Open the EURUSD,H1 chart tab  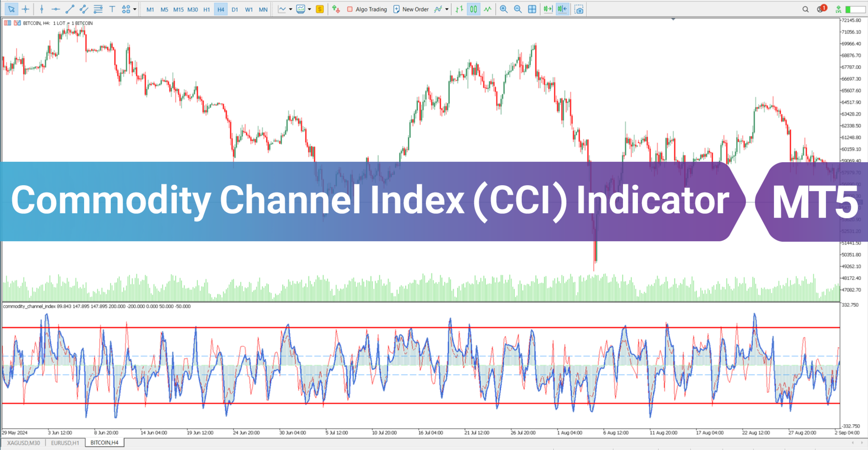point(65,443)
